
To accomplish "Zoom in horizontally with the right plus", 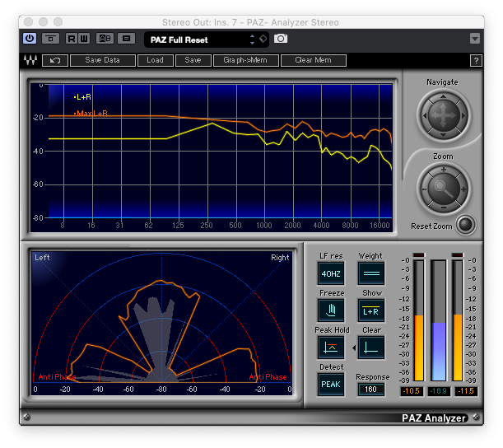I will pyautogui.click(x=463, y=189).
